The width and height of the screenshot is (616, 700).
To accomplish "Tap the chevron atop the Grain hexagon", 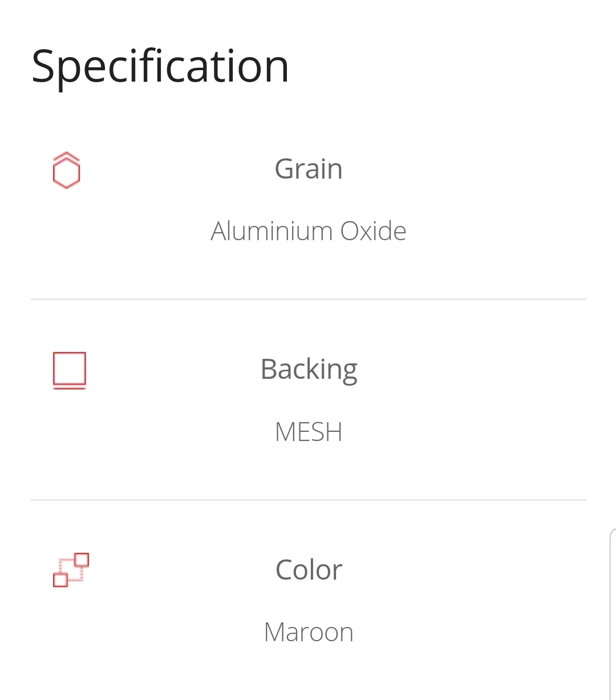I will coord(66,155).
